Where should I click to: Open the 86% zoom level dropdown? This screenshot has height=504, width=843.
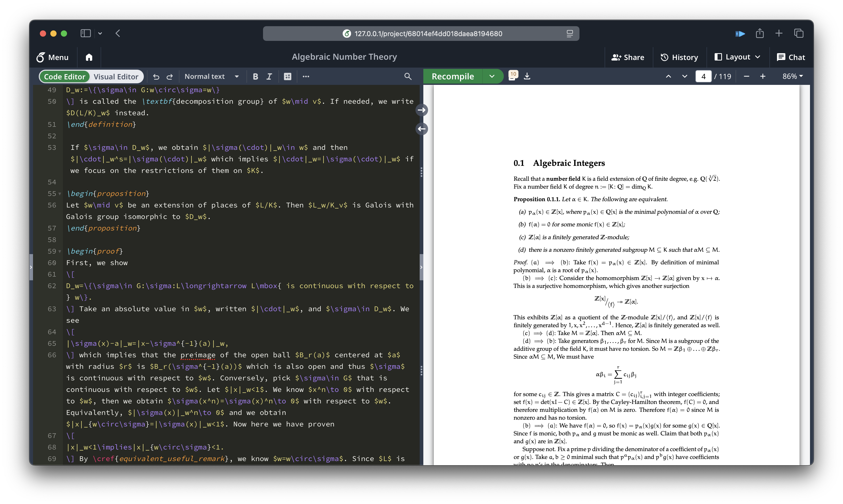pyautogui.click(x=792, y=76)
